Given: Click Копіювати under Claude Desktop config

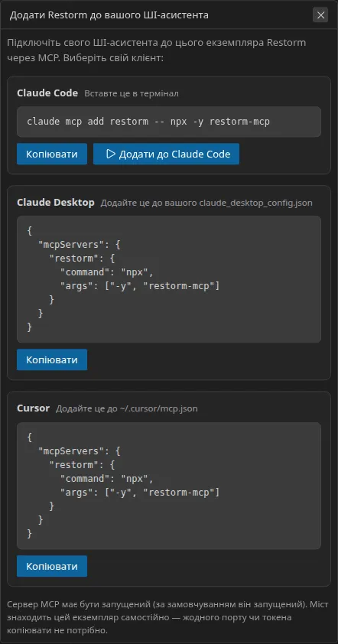Looking at the screenshot, I should pos(52,359).
